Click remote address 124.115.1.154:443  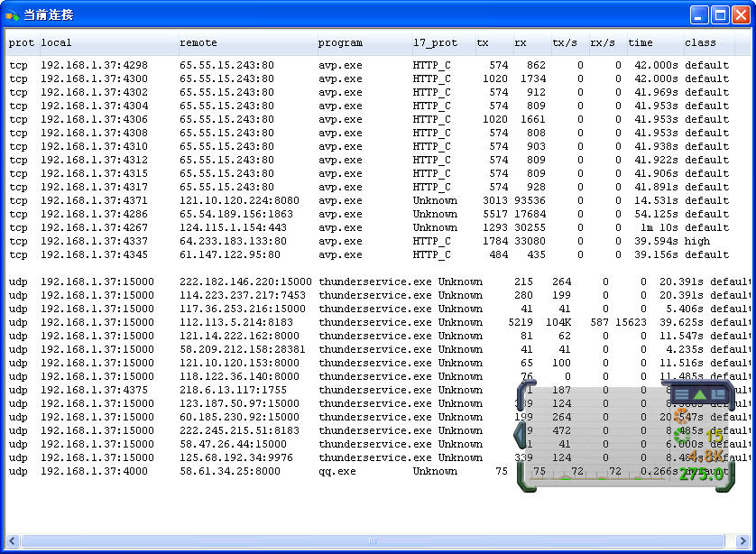(x=233, y=227)
